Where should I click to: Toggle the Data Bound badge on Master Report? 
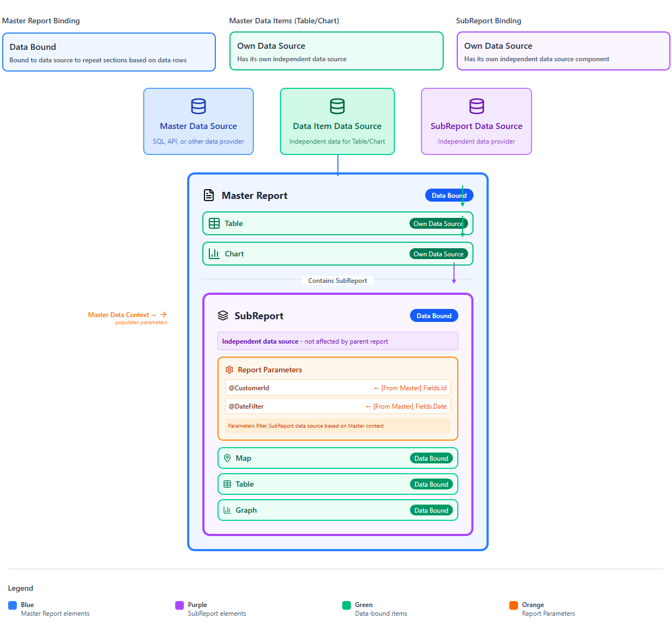click(449, 195)
